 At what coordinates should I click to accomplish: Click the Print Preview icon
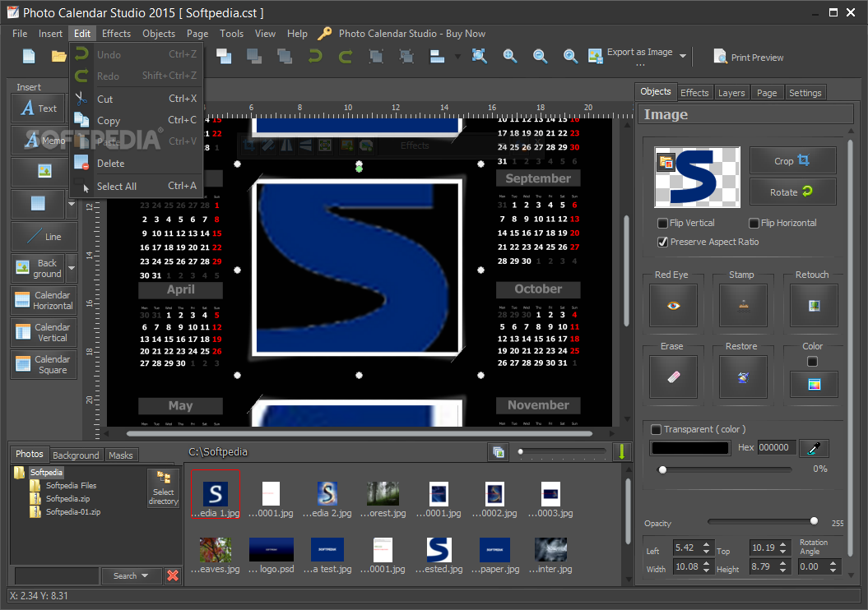pos(720,57)
